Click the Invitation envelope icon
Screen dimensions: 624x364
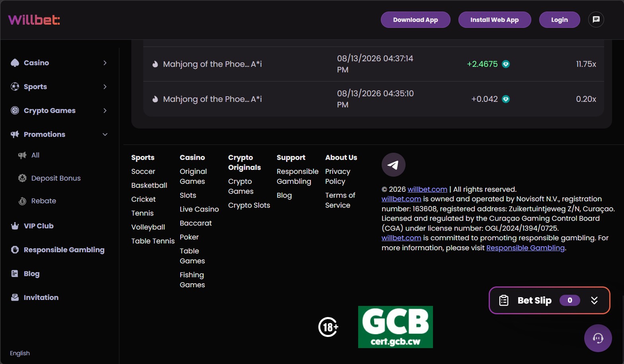pos(15,298)
